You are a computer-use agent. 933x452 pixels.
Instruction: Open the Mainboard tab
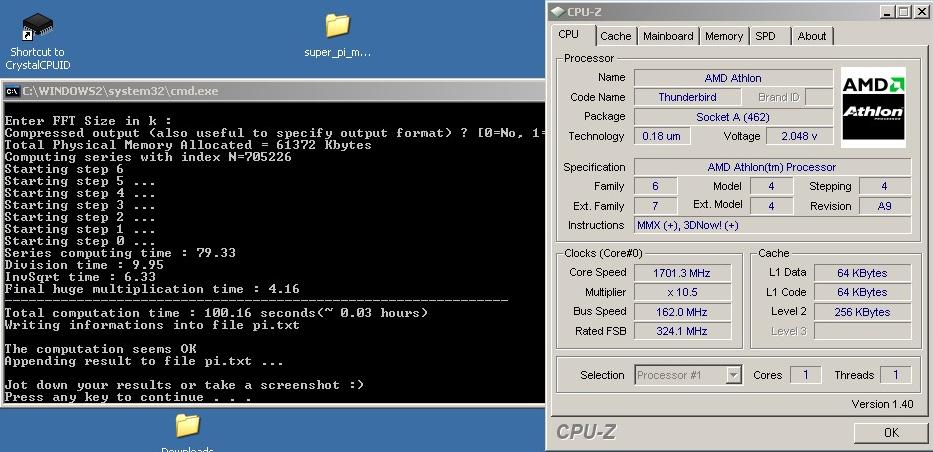coord(668,36)
